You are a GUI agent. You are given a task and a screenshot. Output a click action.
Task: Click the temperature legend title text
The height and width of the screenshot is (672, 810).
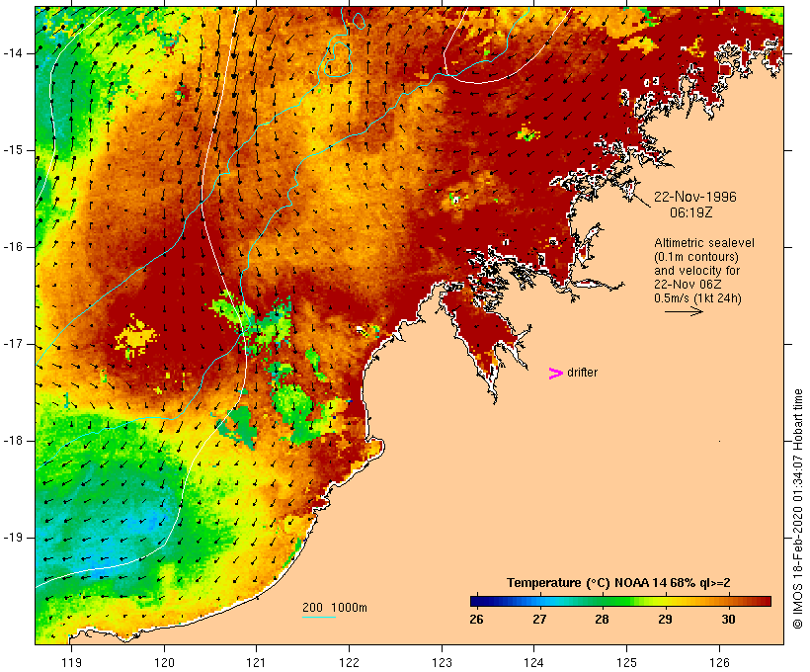(x=618, y=583)
